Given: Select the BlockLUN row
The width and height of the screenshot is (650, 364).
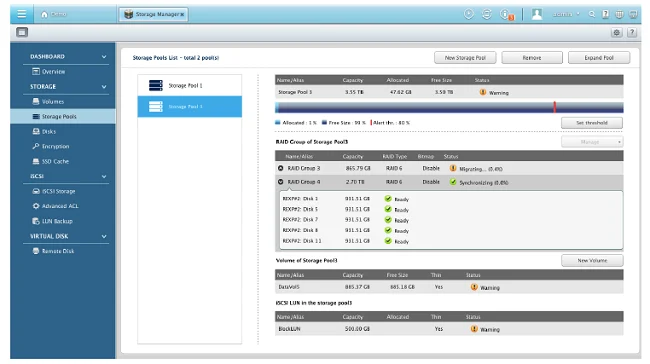Looking at the screenshot, I should click(449, 329).
